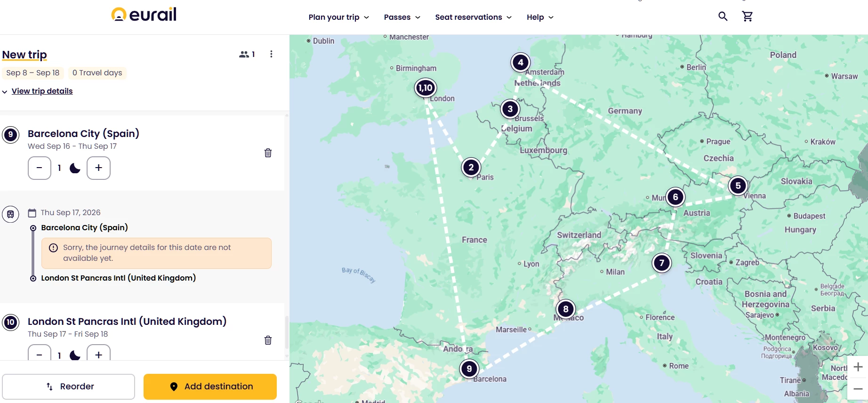Click the New trip title
This screenshot has width=868, height=403.
pyautogui.click(x=24, y=55)
